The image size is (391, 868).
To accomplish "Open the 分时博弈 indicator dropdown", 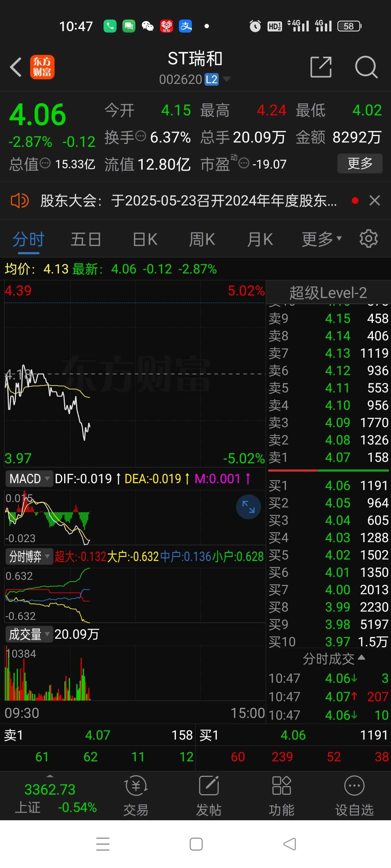I will [x=29, y=556].
